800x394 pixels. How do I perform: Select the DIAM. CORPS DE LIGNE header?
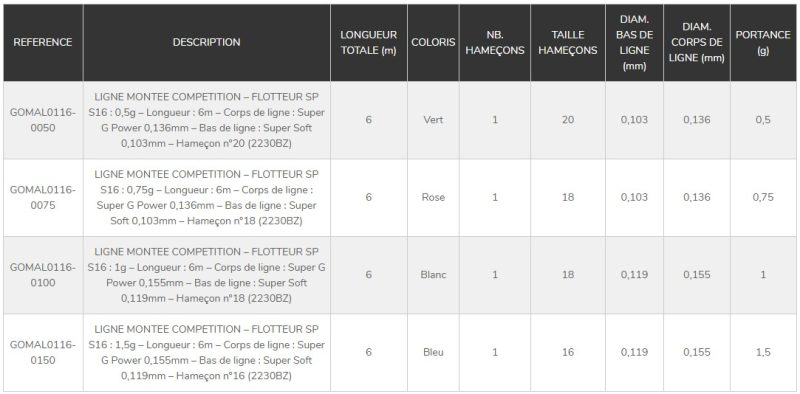697,42
